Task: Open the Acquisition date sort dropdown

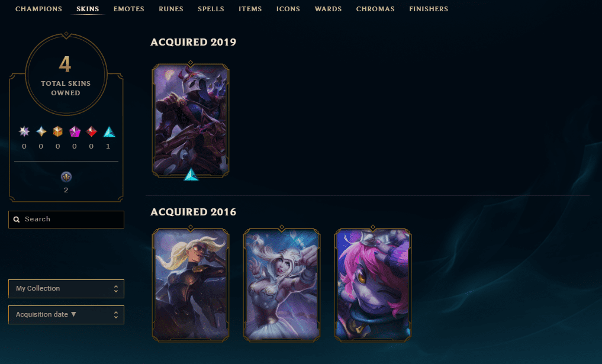Action: [x=66, y=315]
